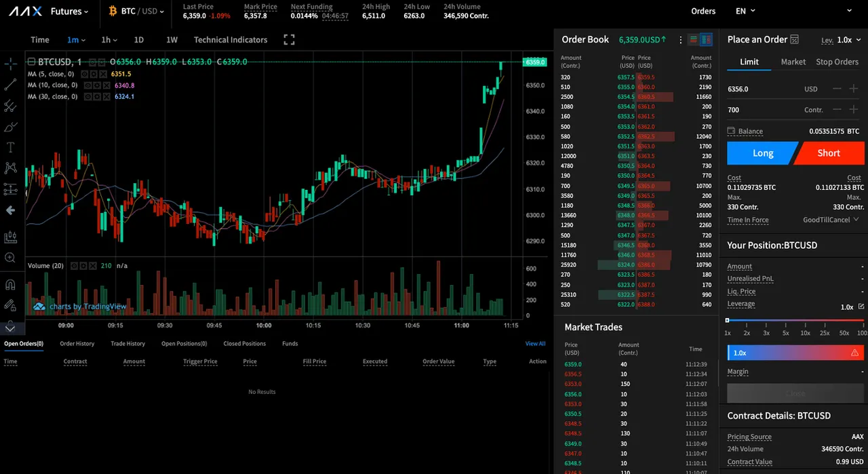Select the 1D chart interval
868x474 pixels.
point(139,40)
